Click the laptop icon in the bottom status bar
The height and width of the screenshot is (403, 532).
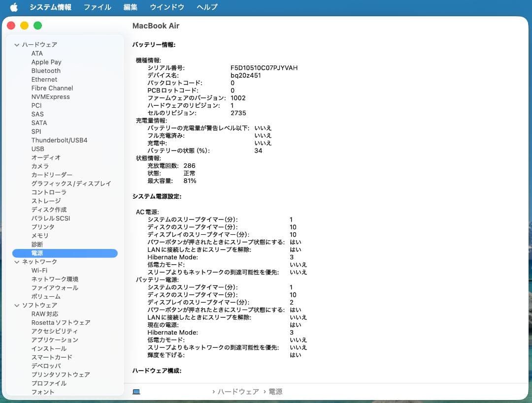(x=136, y=392)
